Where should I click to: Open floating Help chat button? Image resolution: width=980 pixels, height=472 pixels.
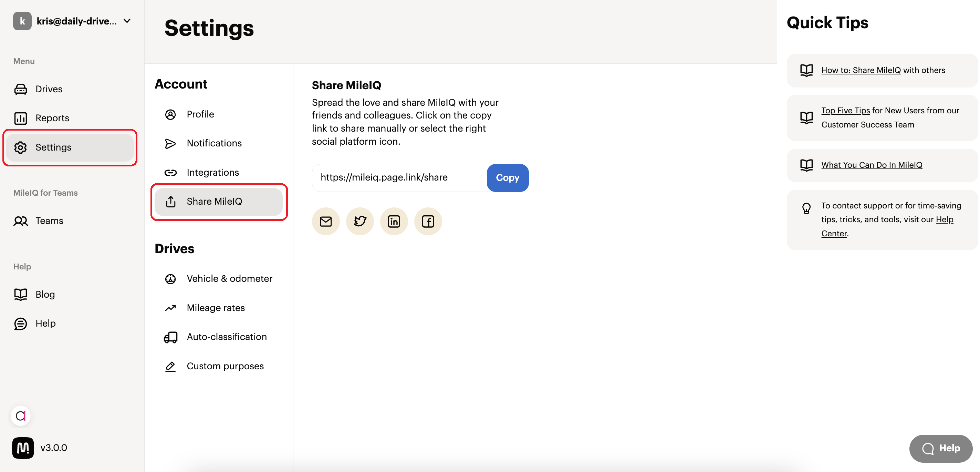point(940,449)
